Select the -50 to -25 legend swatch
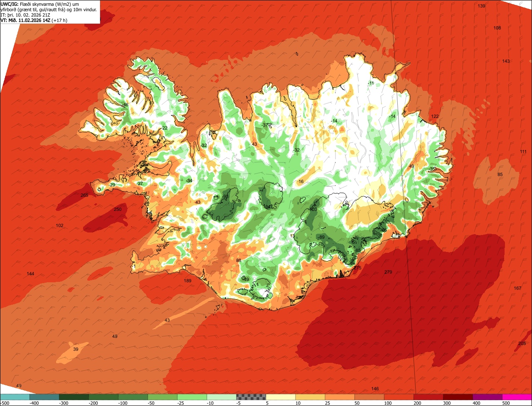 click(162, 397)
